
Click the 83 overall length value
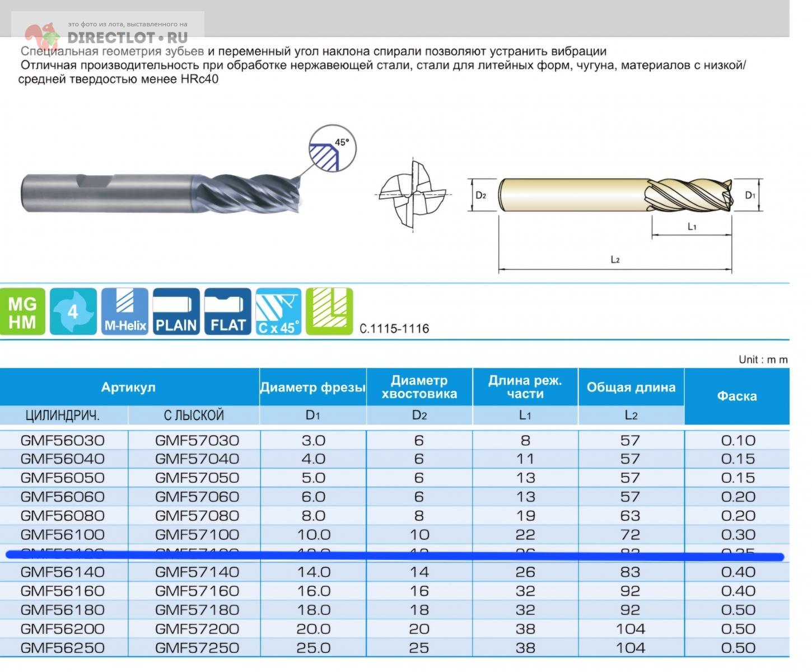click(631, 572)
